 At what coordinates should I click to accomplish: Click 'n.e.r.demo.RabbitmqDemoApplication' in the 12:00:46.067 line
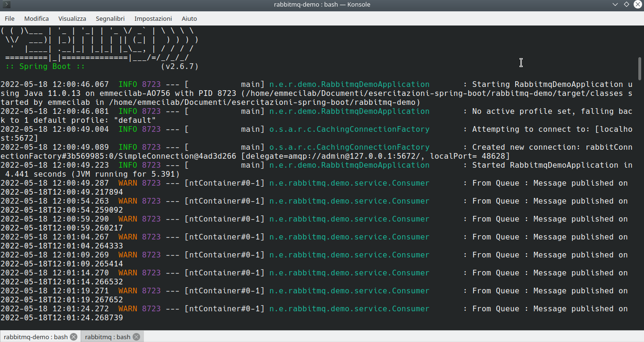[x=349, y=85]
